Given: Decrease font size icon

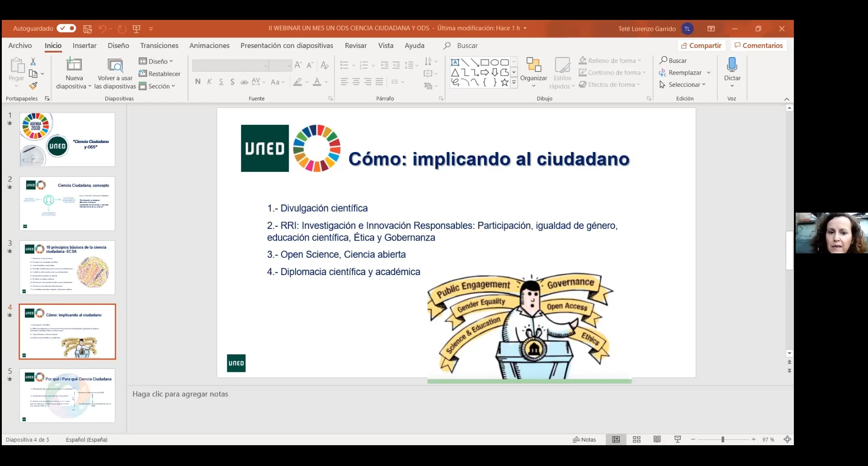Looking at the screenshot, I should click(310, 65).
